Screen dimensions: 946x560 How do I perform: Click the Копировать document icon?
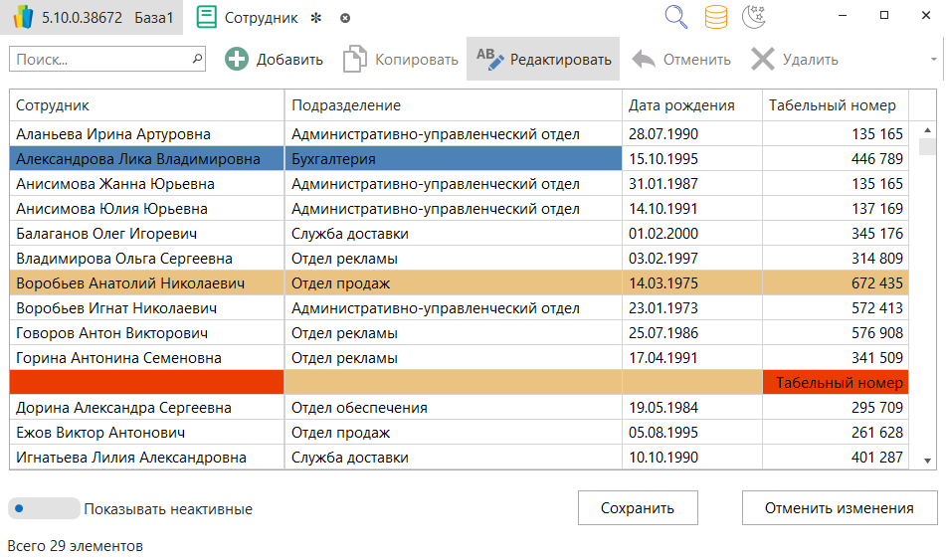point(355,60)
